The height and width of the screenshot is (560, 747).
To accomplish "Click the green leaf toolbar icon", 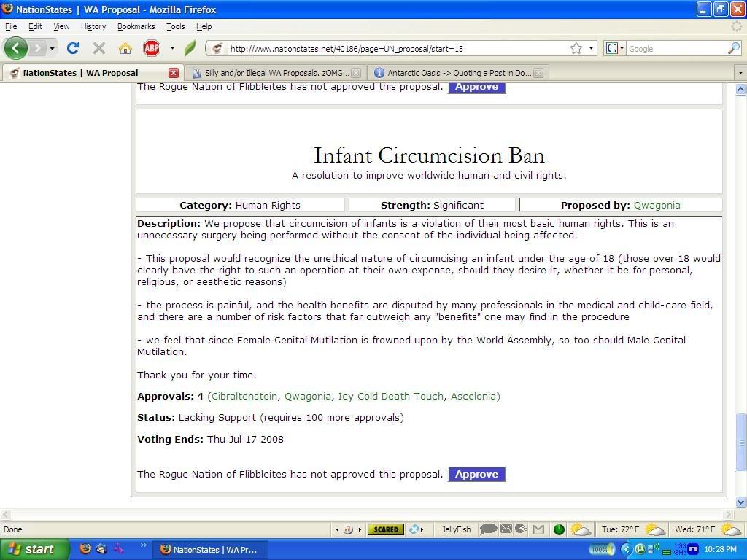I will [190, 49].
